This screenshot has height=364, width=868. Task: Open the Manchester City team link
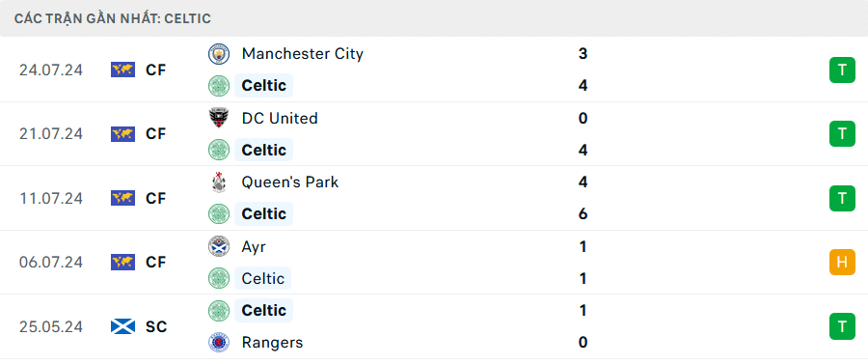302,54
